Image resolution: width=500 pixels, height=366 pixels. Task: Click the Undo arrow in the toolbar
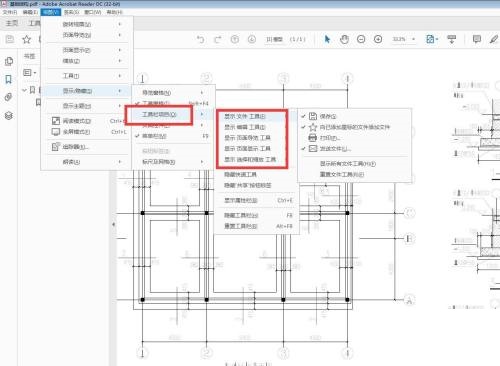point(200,39)
